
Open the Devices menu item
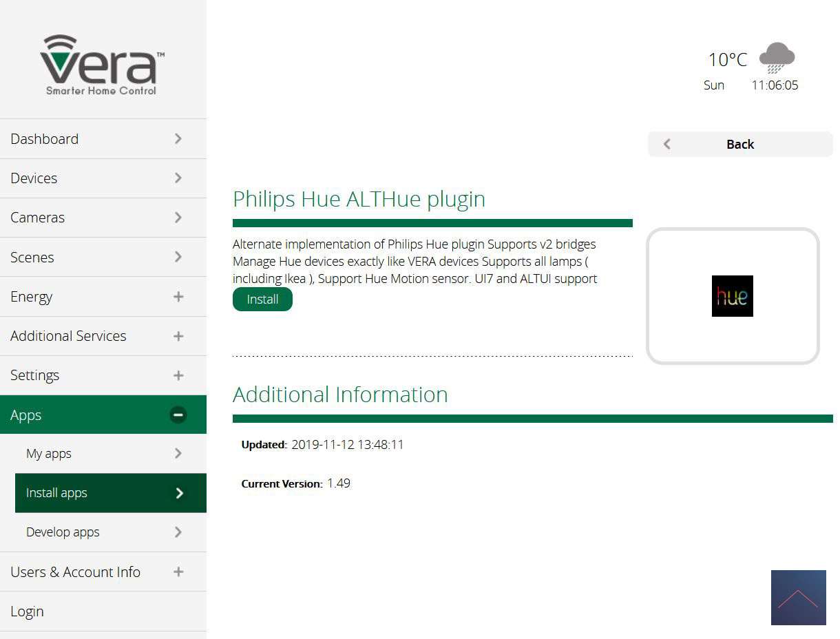[x=34, y=178]
